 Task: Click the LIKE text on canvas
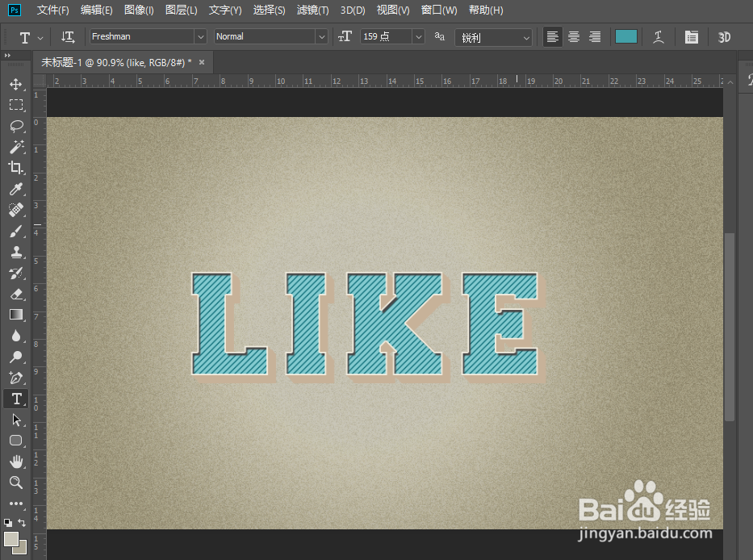(368, 327)
